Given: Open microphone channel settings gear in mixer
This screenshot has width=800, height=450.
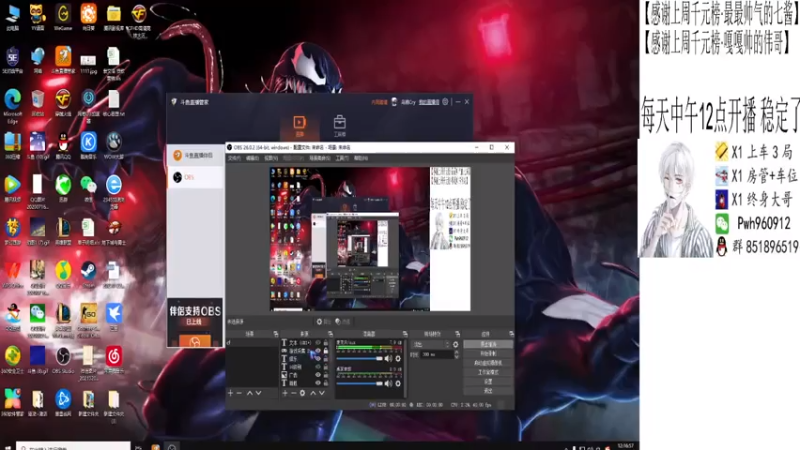Looking at the screenshot, I should 398,359.
